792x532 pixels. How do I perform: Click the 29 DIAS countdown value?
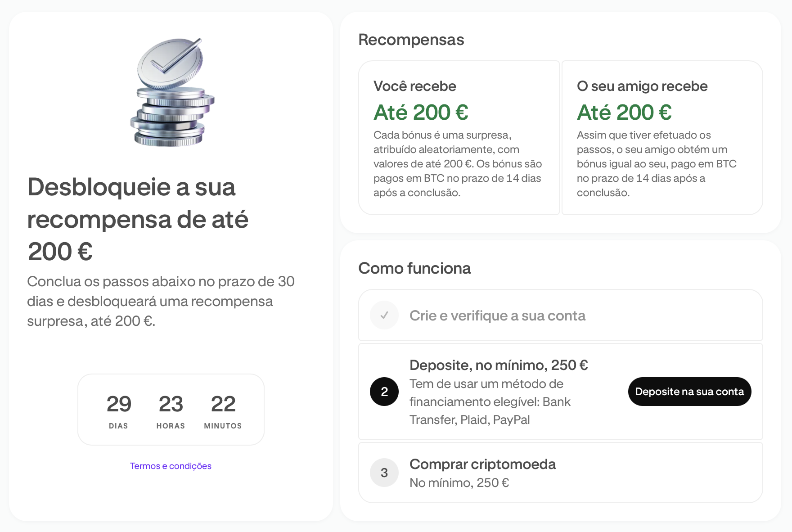(119, 410)
